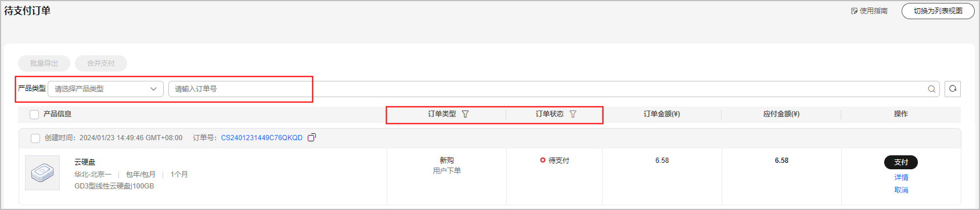Click the 云硬盘 disk product thumbnail

click(42, 173)
